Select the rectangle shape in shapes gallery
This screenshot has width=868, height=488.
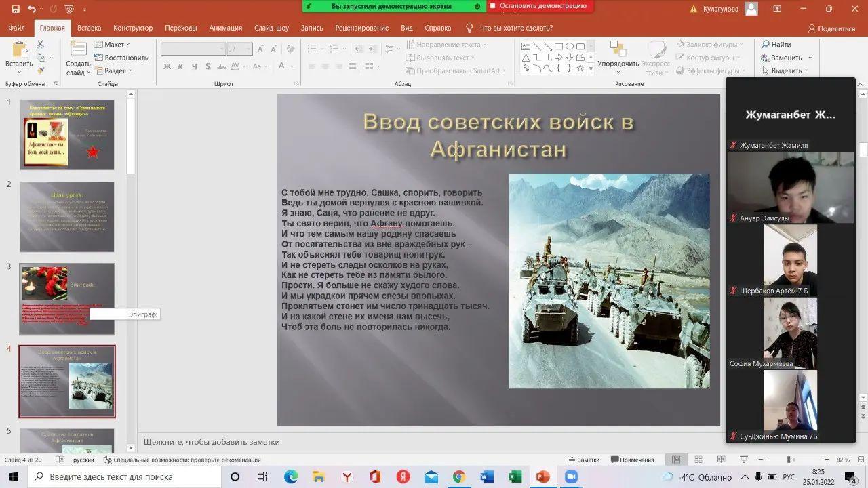558,46
